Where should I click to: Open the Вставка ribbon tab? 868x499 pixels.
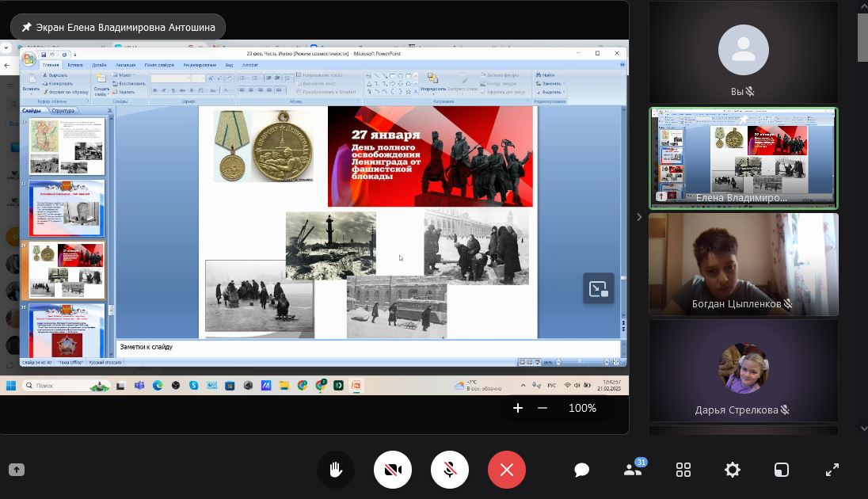point(75,65)
